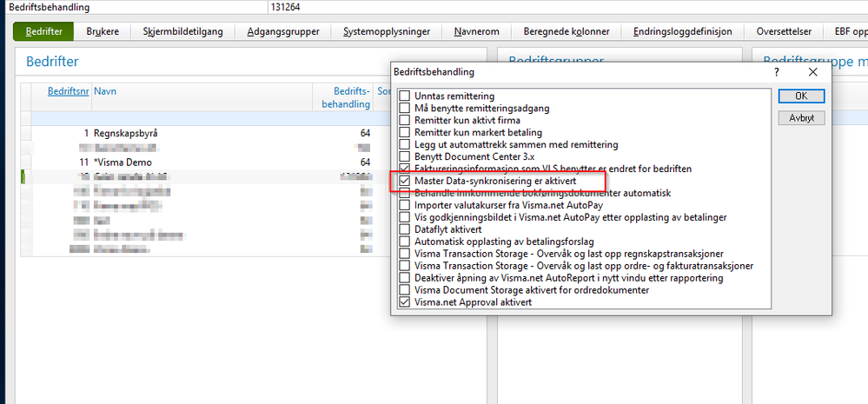
Task: Enable Transaction Storage for regnskapstransaksjoner
Action: [405, 254]
